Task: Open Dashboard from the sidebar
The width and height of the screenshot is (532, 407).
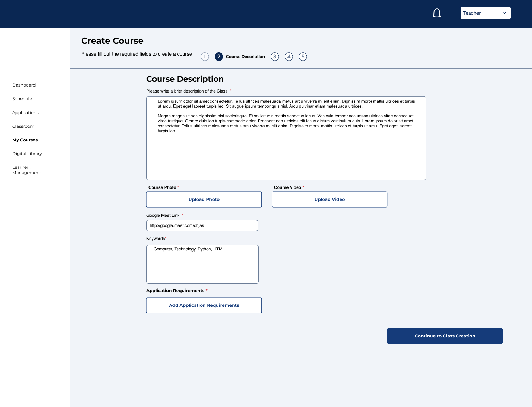Action: tap(24, 85)
